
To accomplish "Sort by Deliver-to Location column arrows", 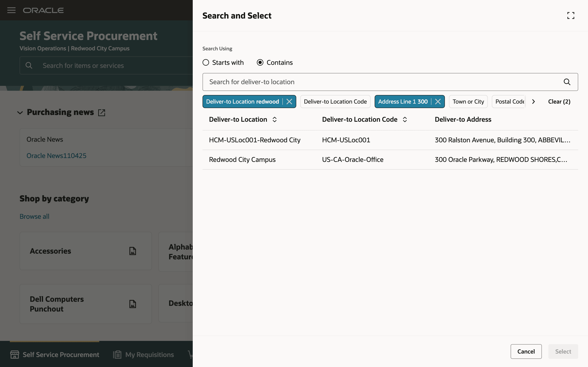I will coord(275,119).
